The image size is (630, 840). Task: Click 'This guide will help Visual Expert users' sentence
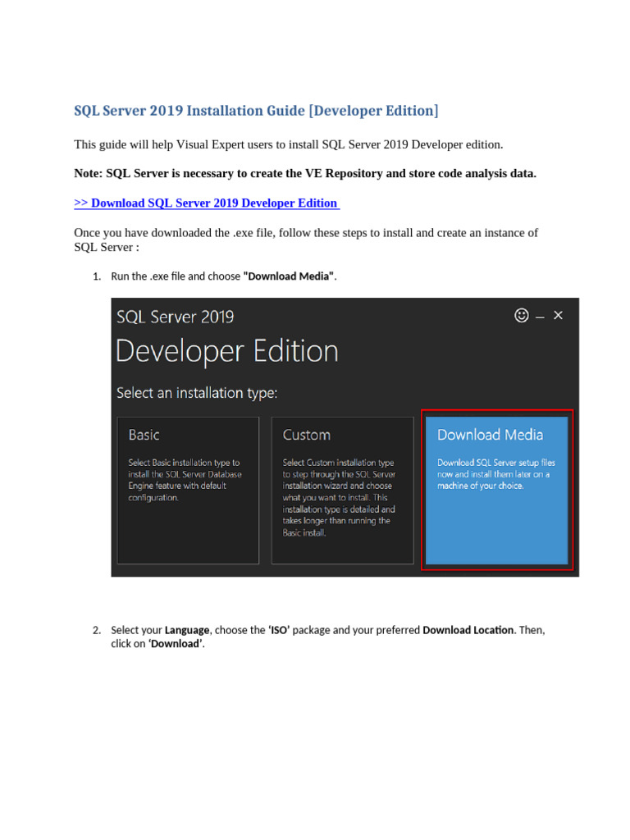tap(288, 144)
